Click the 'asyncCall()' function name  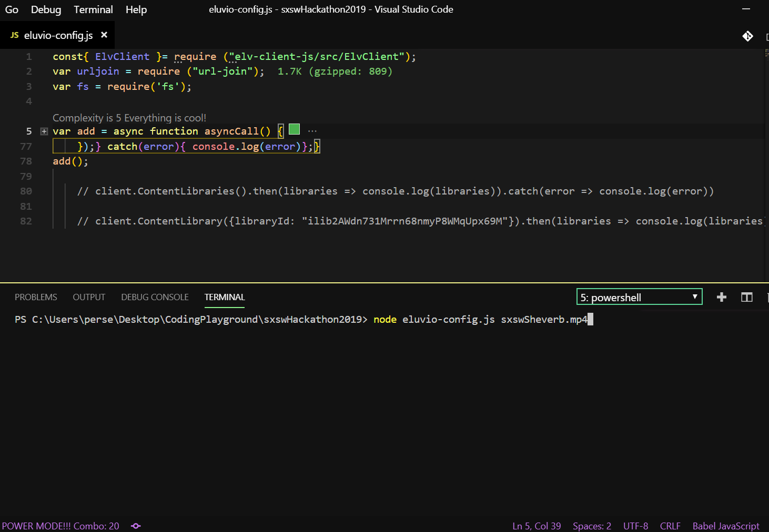coord(237,131)
